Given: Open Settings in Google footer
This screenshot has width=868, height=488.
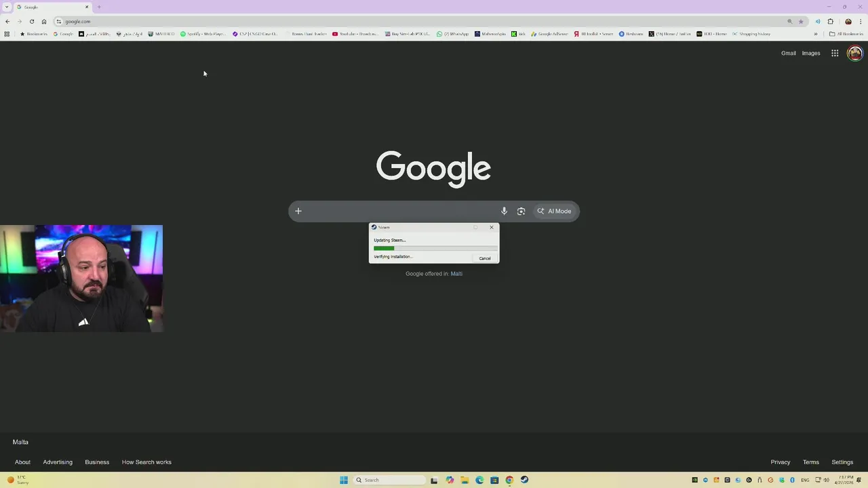Looking at the screenshot, I should (842, 462).
